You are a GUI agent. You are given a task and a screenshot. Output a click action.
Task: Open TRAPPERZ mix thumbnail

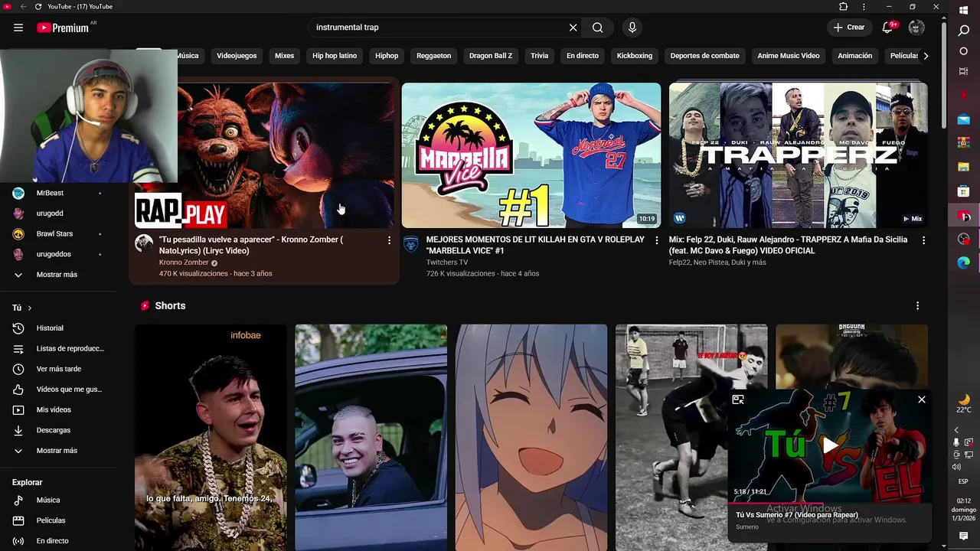point(799,155)
